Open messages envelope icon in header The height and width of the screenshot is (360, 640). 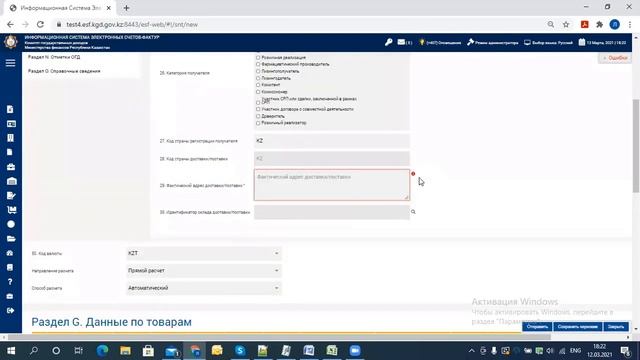401,42
